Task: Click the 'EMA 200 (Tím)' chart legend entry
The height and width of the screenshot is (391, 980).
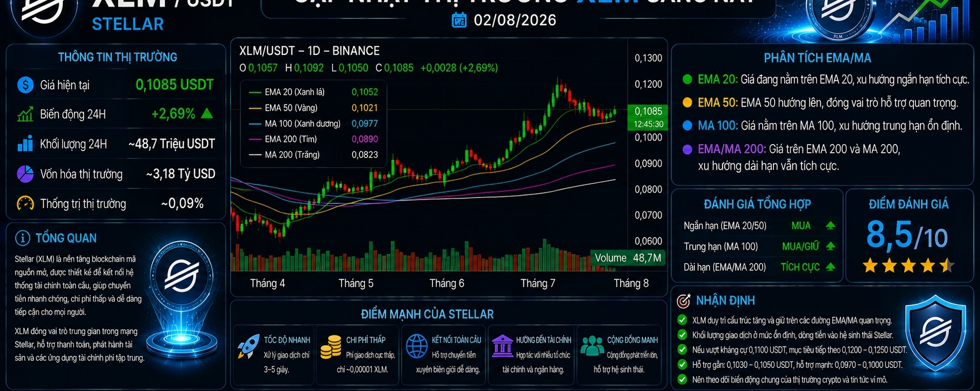Action: (x=314, y=139)
